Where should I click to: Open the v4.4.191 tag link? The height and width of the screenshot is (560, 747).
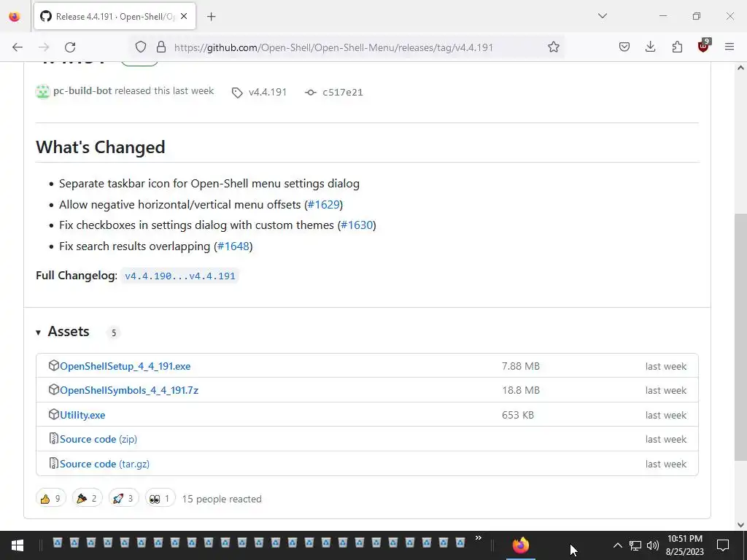268,93
